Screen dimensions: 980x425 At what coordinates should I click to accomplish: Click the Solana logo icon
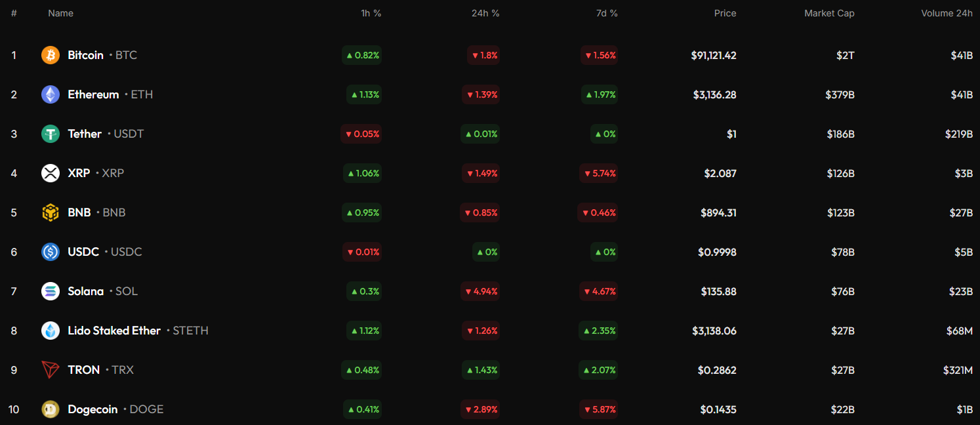click(x=51, y=291)
